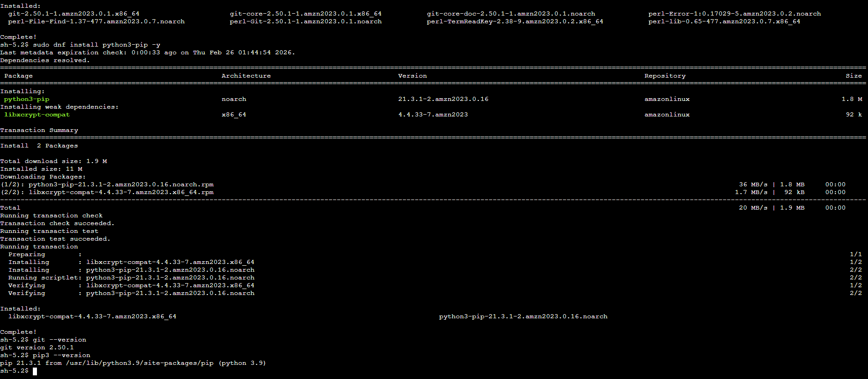Select the 'sudo dnf install python3-pip -y' command
This screenshot has width=868, height=379.
tap(97, 45)
